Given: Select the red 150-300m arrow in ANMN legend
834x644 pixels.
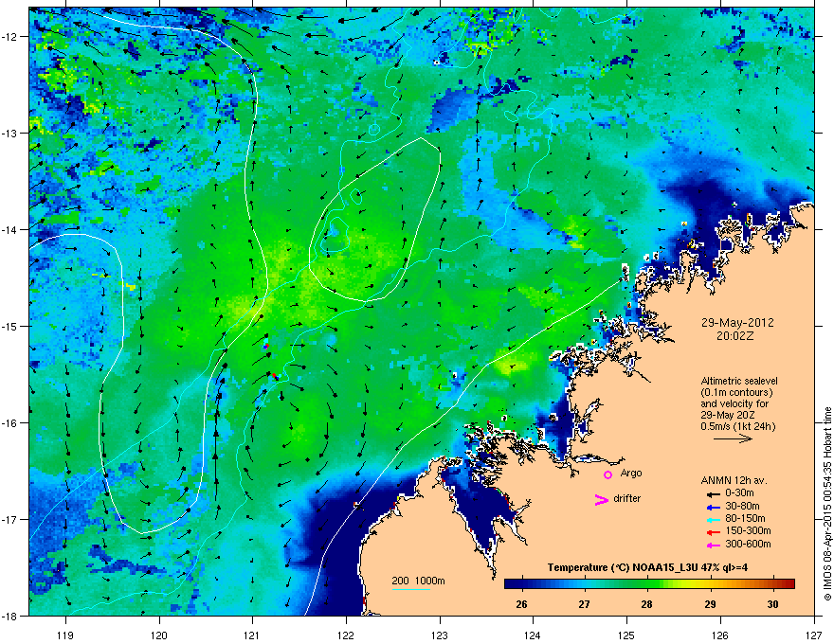Looking at the screenshot, I should pos(713,532).
